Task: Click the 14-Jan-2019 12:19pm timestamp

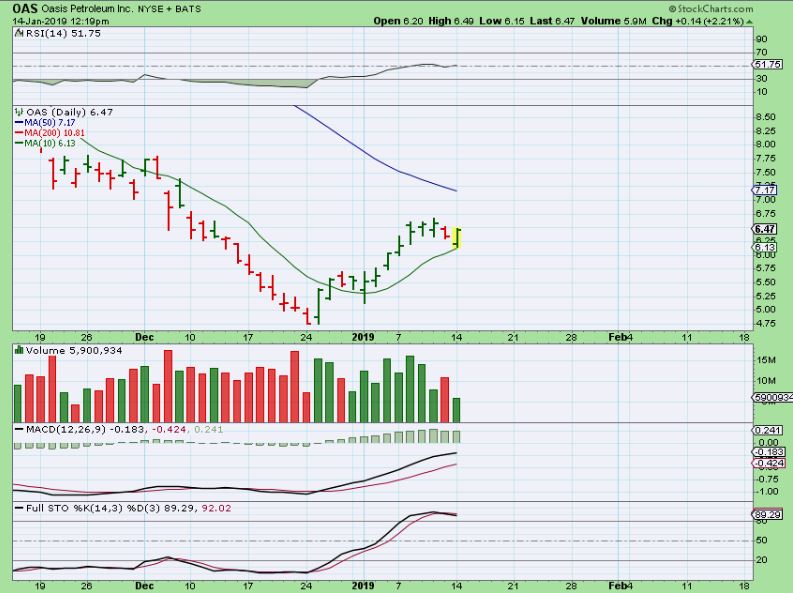Action: [x=61, y=21]
